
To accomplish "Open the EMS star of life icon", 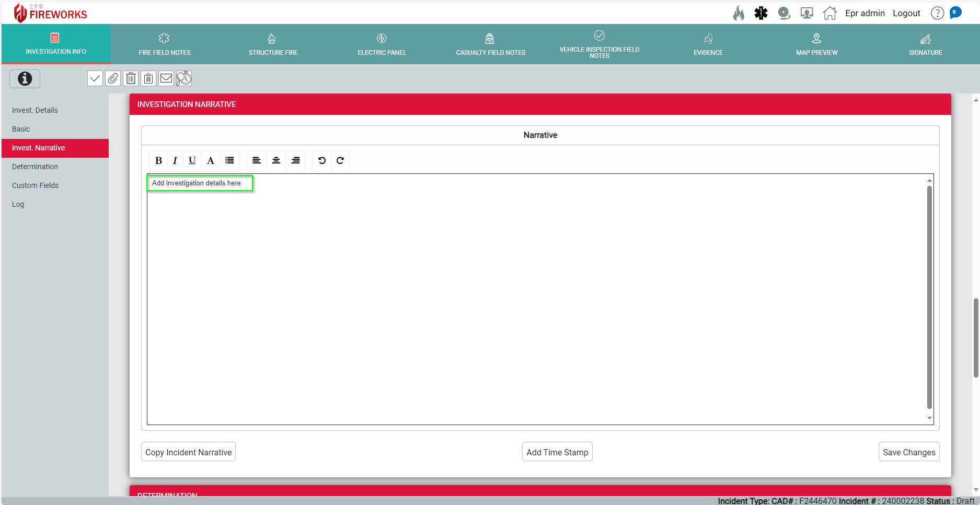I will (x=761, y=13).
